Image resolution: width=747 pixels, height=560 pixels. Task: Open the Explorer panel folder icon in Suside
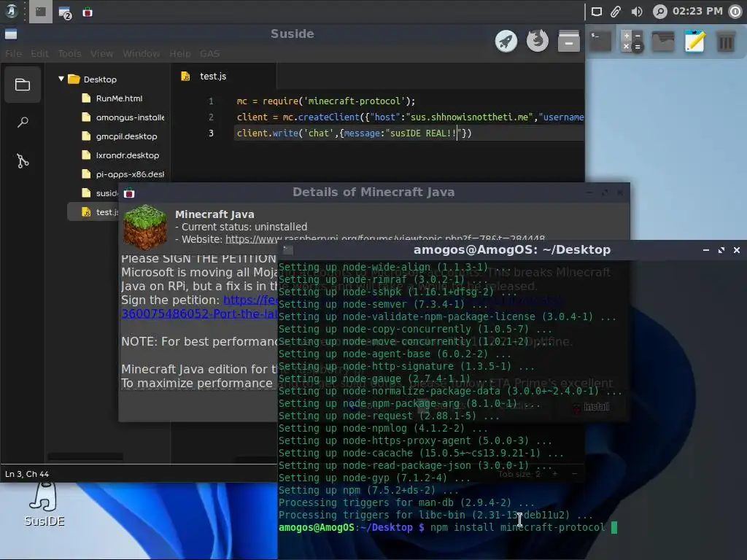tap(23, 85)
